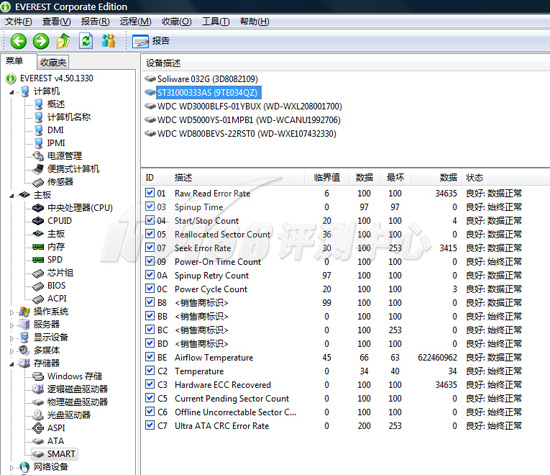Uncheck the Spinup Time checkbox

[150, 206]
